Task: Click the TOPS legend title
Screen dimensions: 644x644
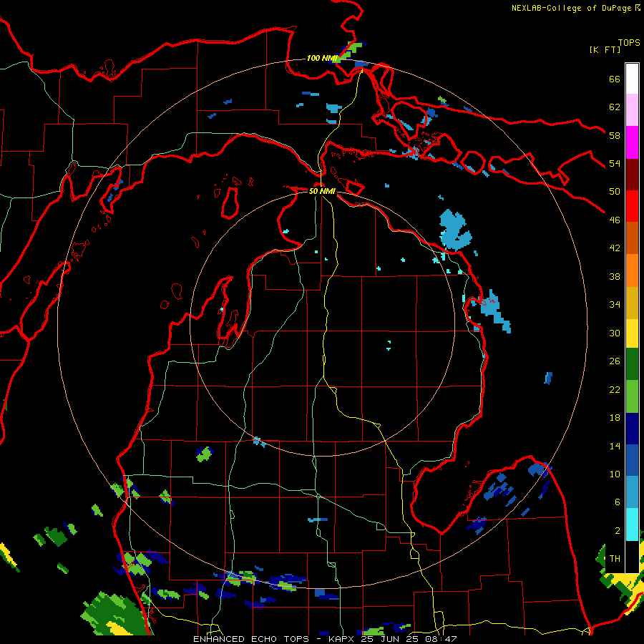Action: pos(629,43)
